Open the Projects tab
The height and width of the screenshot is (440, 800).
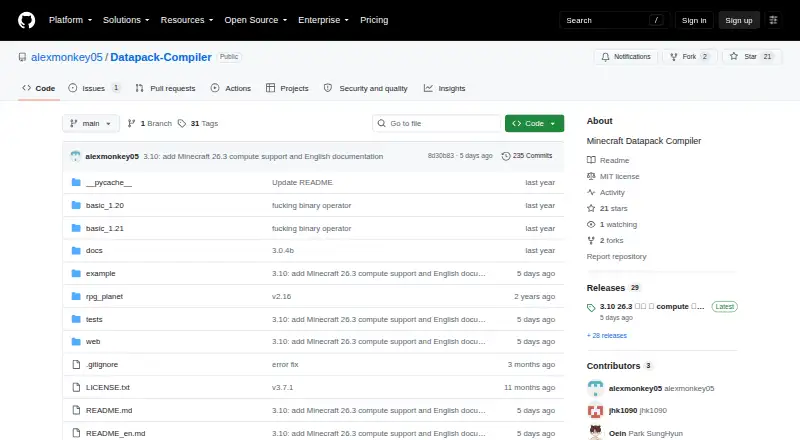(287, 88)
